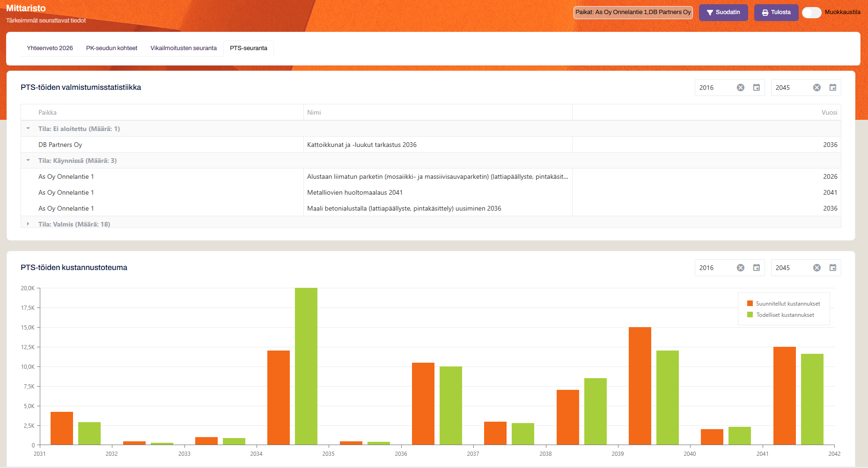868x468 pixels.
Task: Collapse the 'Tila: Käynnissä' group
Action: [28, 161]
